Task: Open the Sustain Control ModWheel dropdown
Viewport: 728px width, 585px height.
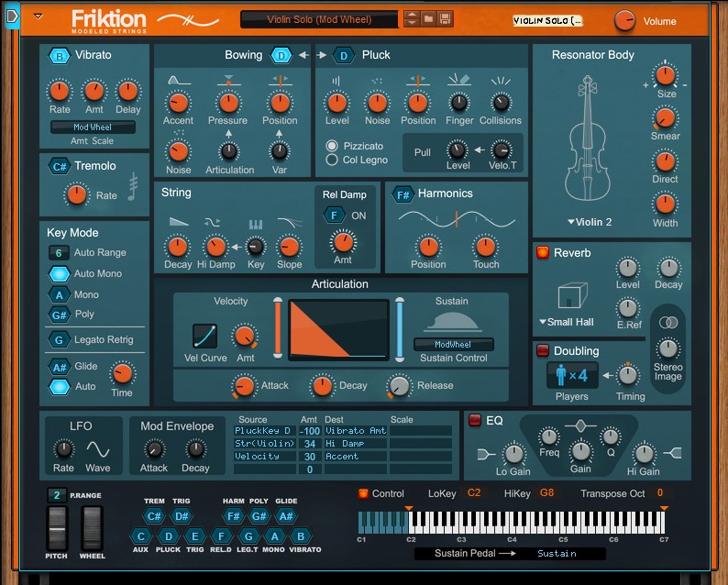Action: click(454, 345)
